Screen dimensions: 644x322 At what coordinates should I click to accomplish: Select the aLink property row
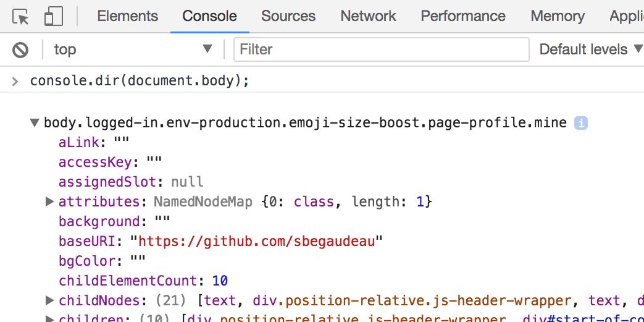94,142
